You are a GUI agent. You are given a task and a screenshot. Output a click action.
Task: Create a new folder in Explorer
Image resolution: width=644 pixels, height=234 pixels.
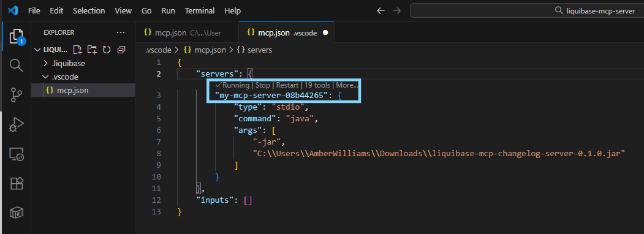tap(92, 50)
